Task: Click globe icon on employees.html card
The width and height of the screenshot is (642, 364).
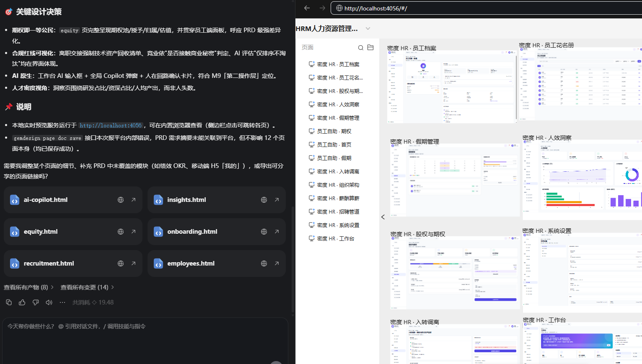Action: click(x=264, y=263)
